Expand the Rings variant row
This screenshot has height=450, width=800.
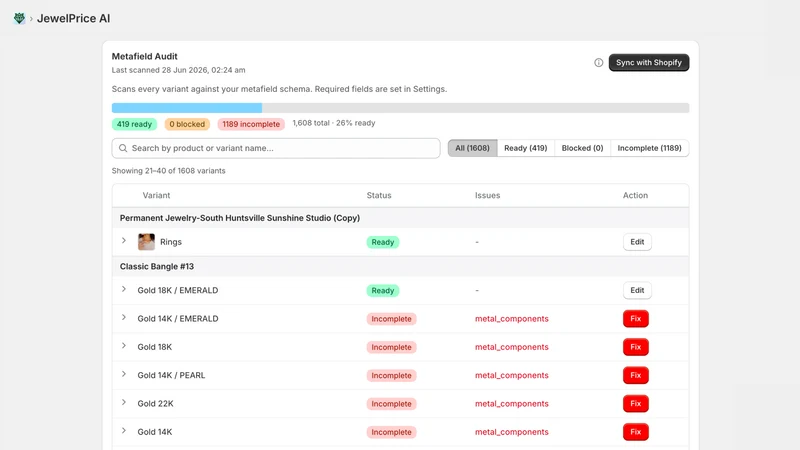coord(123,241)
